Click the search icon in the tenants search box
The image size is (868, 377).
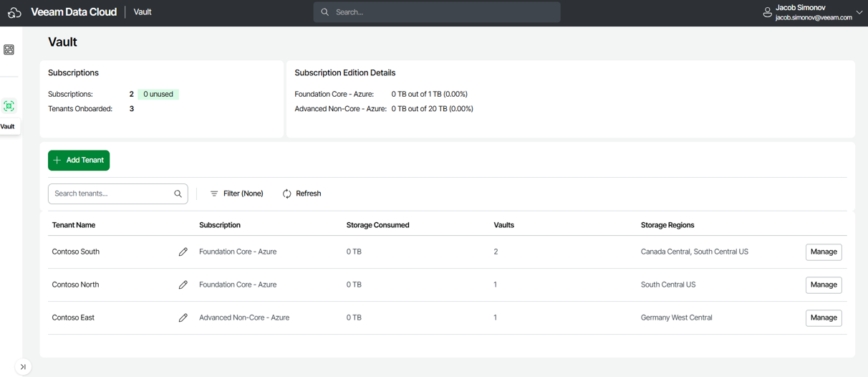coord(178,194)
